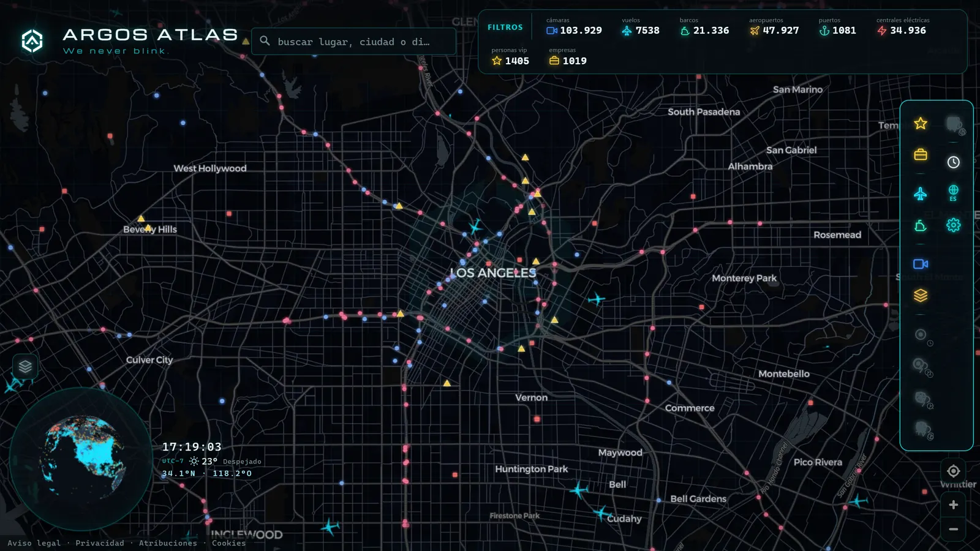Toggle the personas vip filter 1405
Image resolution: width=980 pixels, height=551 pixels.
tap(510, 57)
